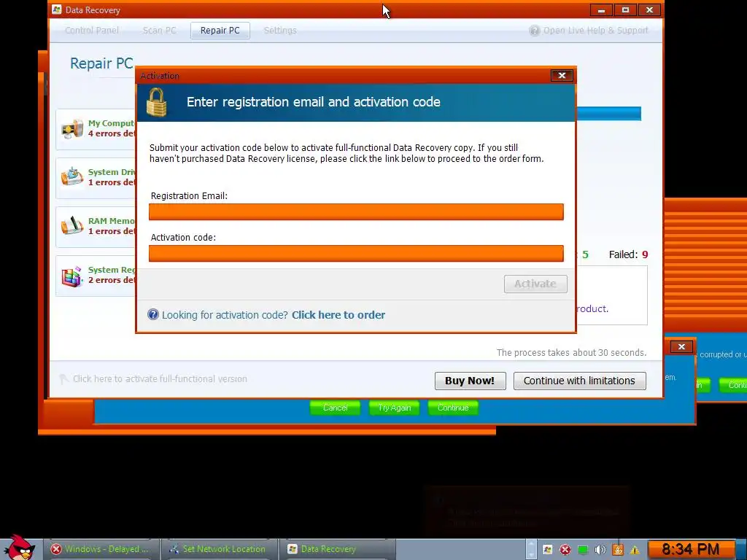
Task: Open the Angry Bird start button
Action: click(x=19, y=548)
